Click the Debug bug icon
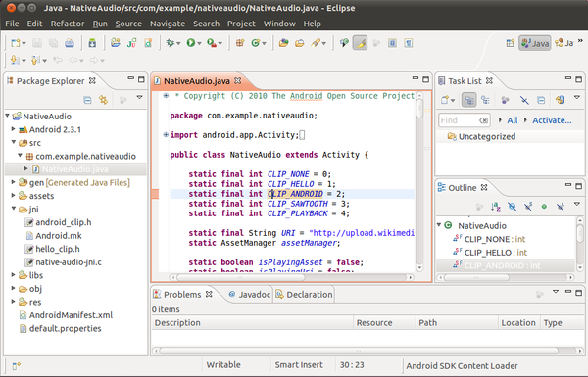588x377 pixels. (x=171, y=43)
